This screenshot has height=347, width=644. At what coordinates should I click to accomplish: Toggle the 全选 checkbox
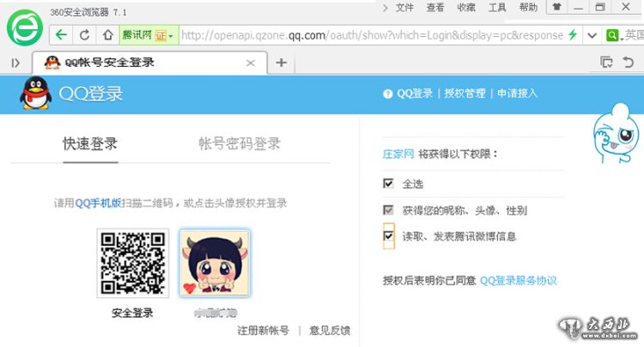point(389,184)
